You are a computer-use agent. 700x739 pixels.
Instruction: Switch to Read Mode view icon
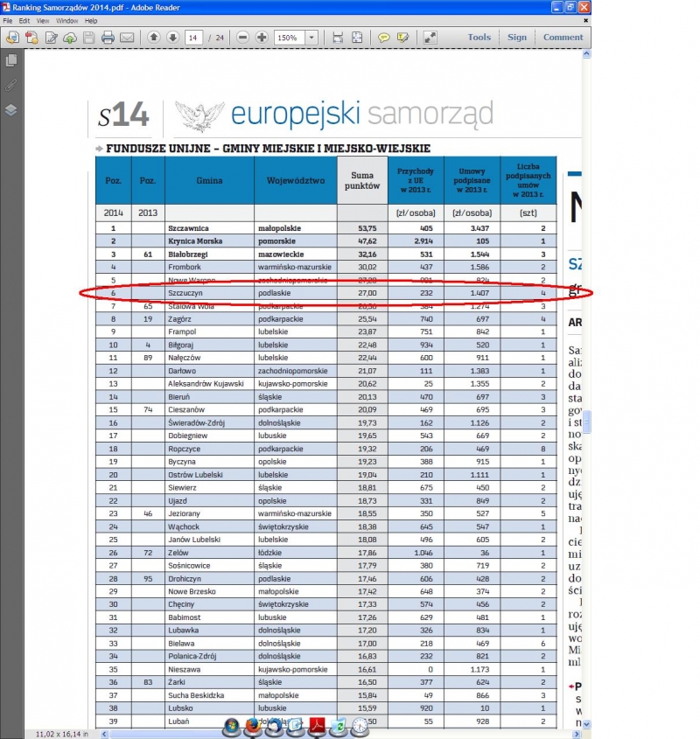click(430, 38)
